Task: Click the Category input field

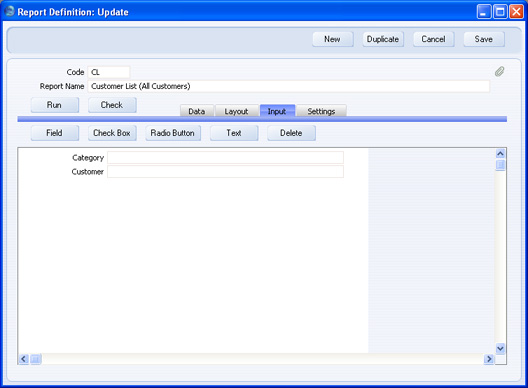Action: (x=225, y=158)
